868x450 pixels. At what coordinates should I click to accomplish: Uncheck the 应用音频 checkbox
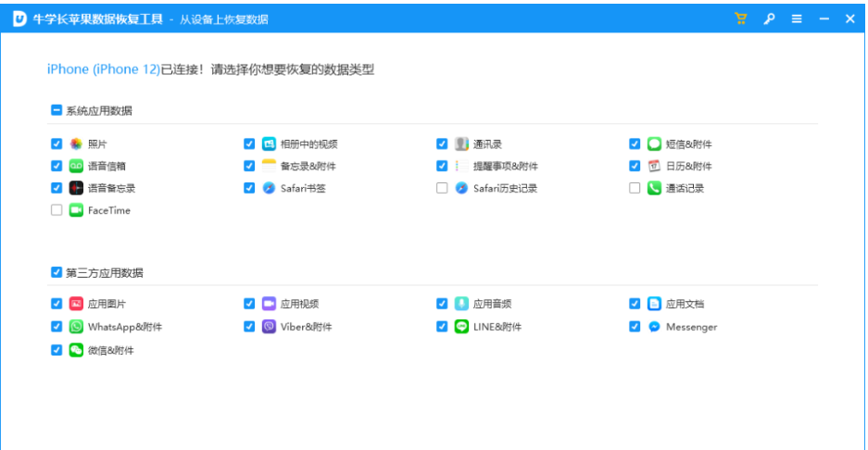[x=442, y=304]
